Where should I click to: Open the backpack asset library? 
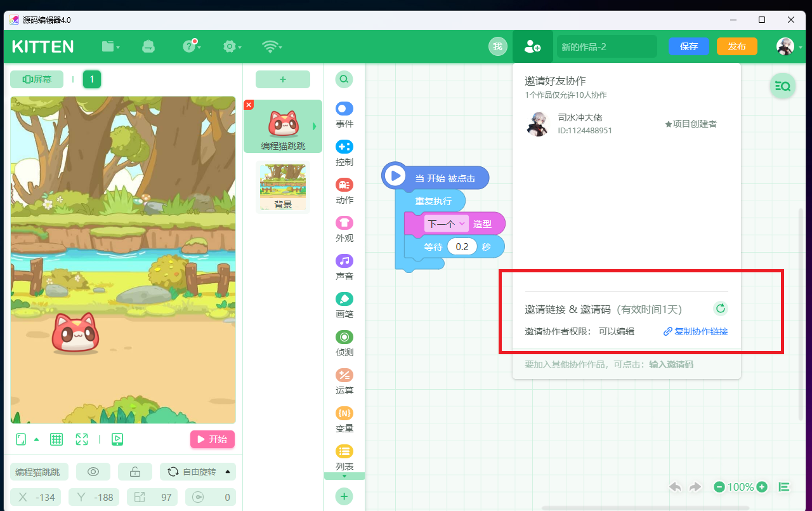(x=148, y=46)
